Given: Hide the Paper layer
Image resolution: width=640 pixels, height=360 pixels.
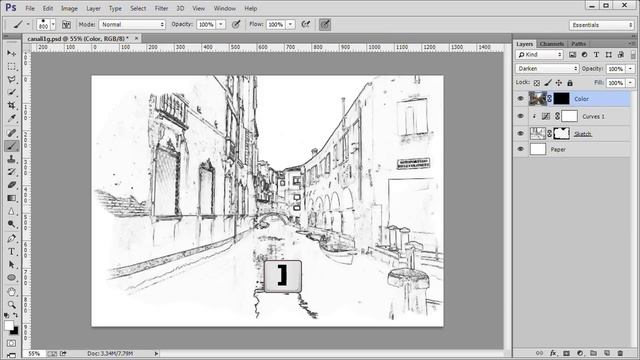Looking at the screenshot, I should [520, 149].
